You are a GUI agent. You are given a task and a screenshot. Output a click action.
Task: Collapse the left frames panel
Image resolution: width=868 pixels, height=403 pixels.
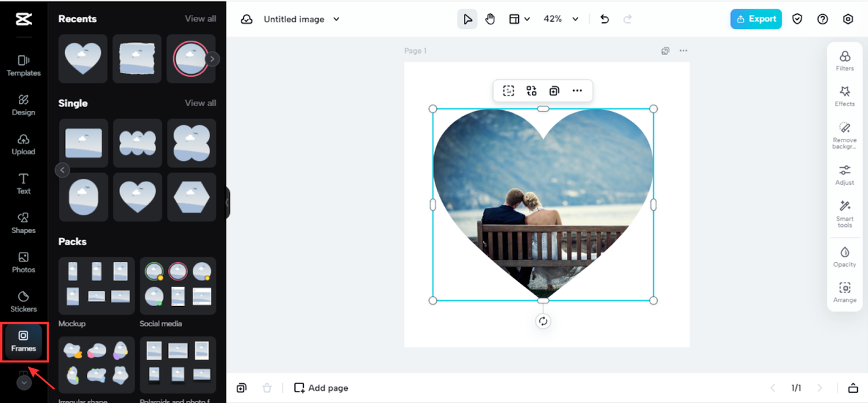(228, 203)
